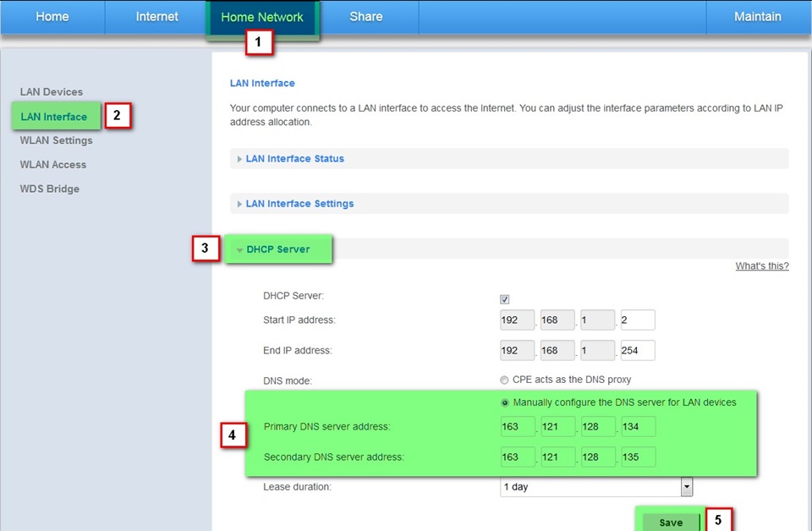Viewport: 812px width, 531px height.
Task: Click the What's this? help link
Action: 761,266
